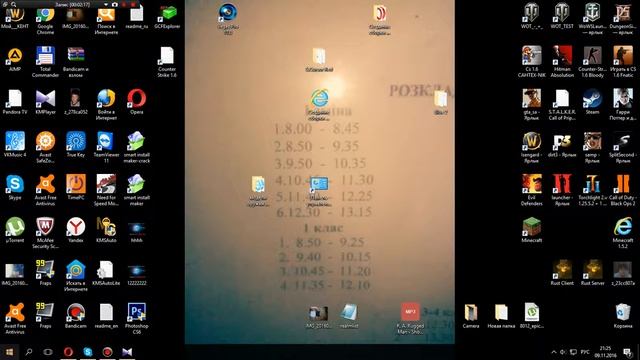Select smart install maker-crack icon

[137, 147]
